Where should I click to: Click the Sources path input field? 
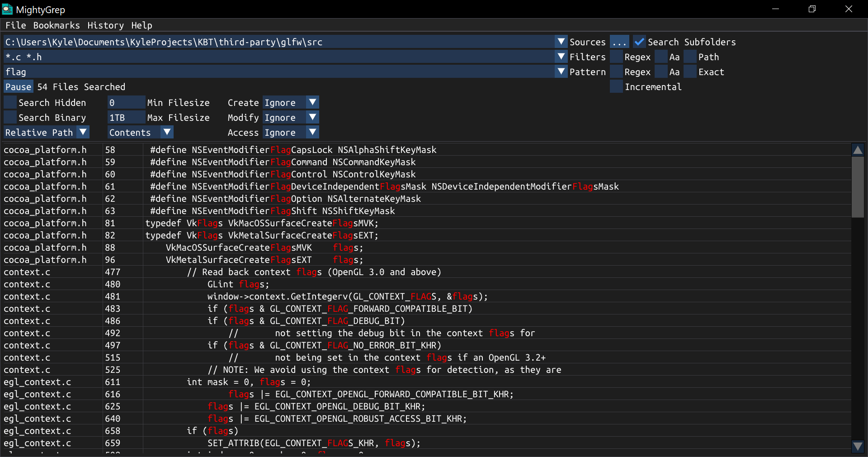279,42
